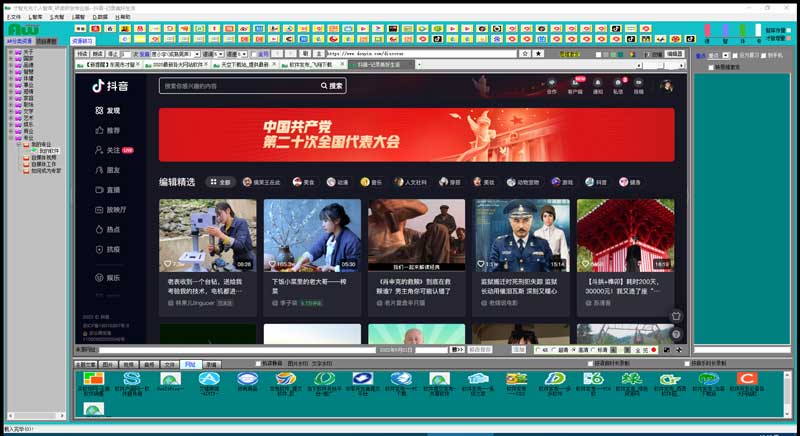Open the orange C site icon in bottom panel

coord(746,378)
